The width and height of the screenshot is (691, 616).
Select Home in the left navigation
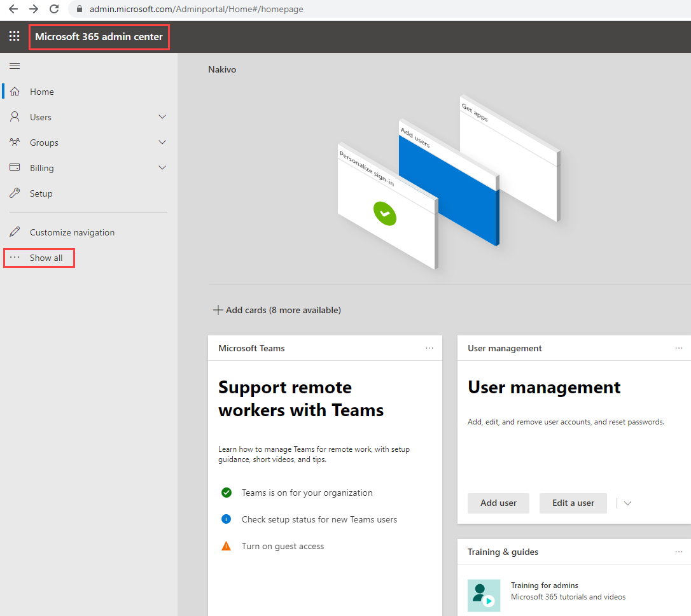coord(41,92)
